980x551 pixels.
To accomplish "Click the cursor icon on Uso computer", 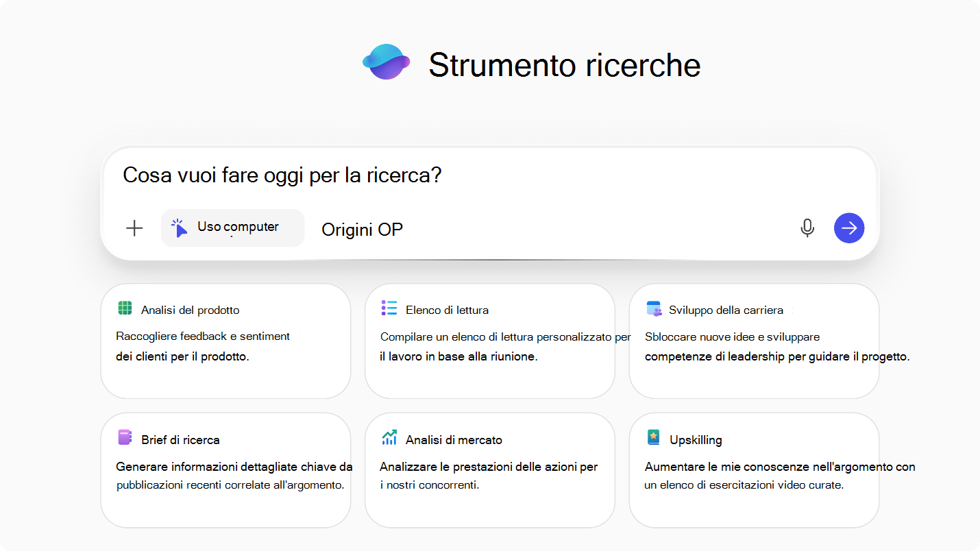I will pos(180,228).
